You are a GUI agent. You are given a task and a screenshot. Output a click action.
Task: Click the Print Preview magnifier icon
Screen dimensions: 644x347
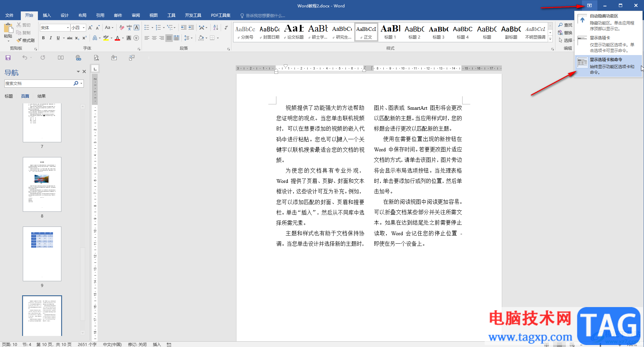coord(96,58)
